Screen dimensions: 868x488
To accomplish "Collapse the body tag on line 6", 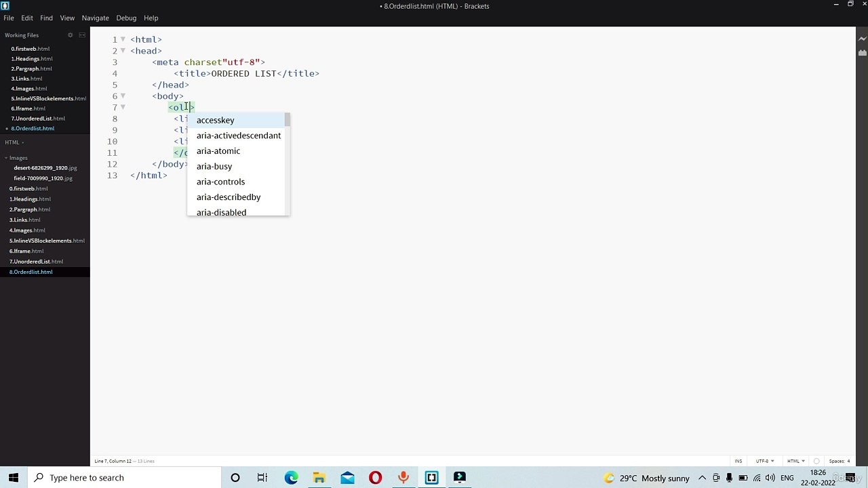I will pyautogui.click(x=123, y=96).
